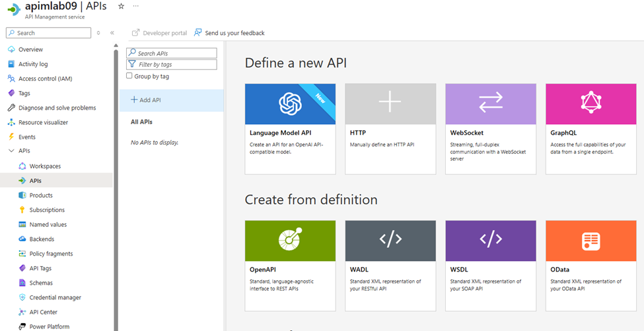Click the Activity log icon

[x=11, y=64]
